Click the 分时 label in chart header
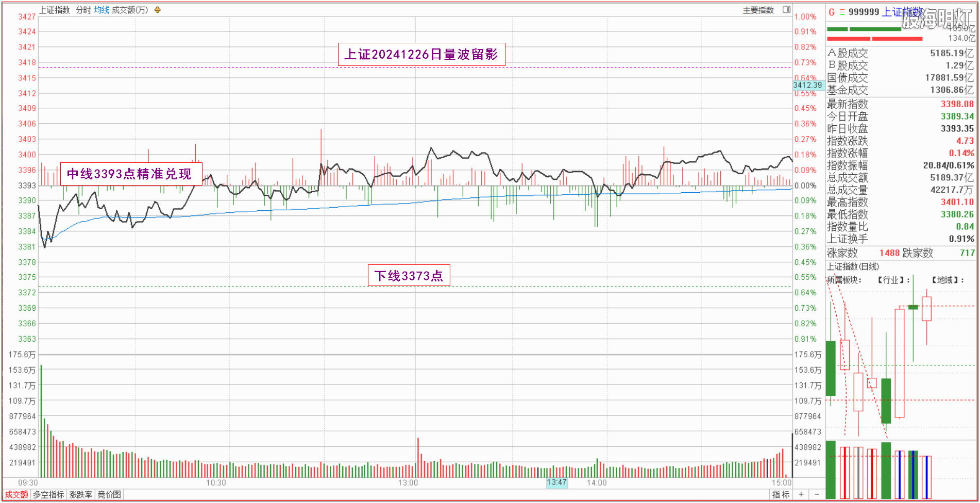This screenshot has height=503, width=980. [x=83, y=10]
